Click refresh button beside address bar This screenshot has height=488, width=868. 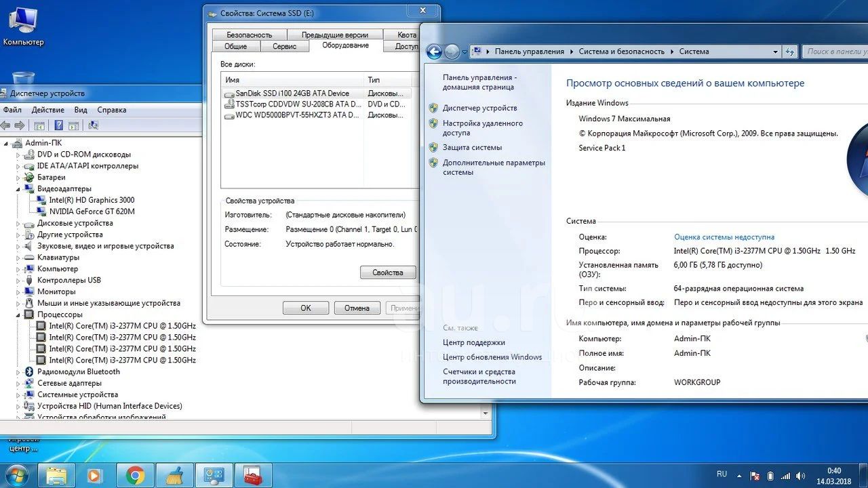pos(789,52)
